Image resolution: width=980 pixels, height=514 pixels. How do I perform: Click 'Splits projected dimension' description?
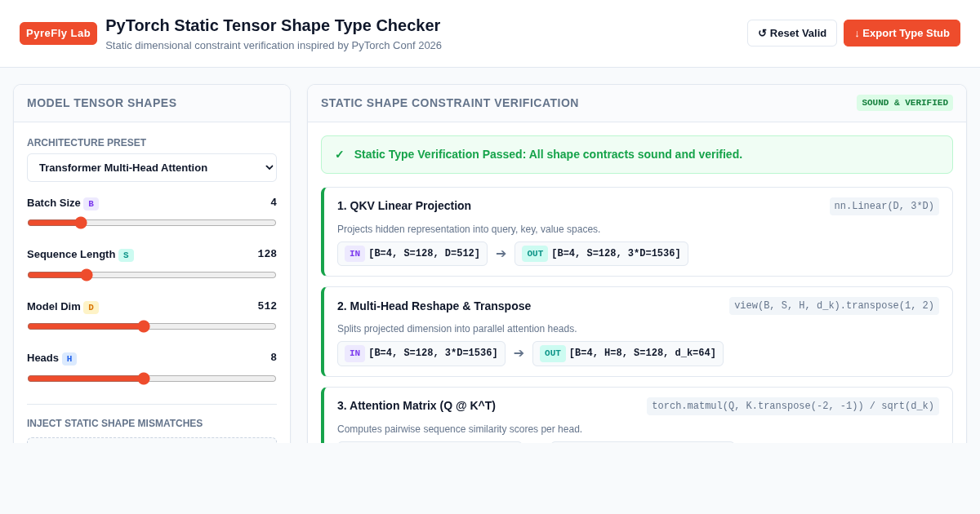457,329
